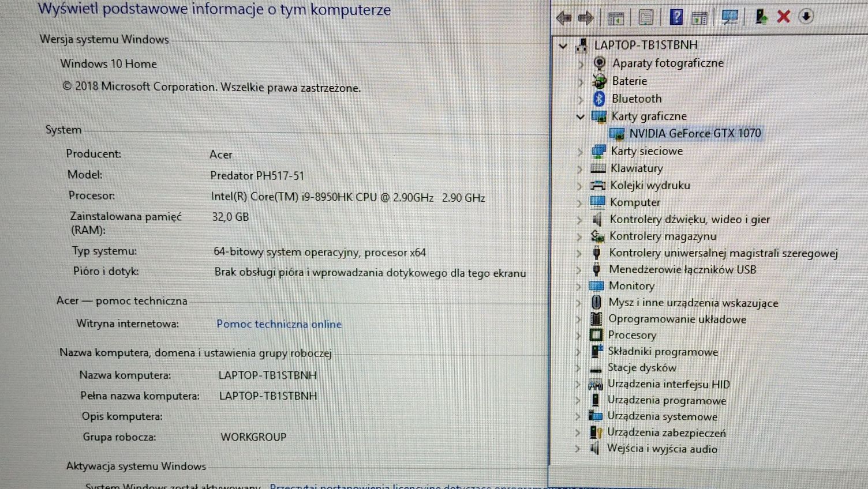Expand the Oprogramowanie układowe chevron
This screenshot has height=489, width=868.
point(579,319)
